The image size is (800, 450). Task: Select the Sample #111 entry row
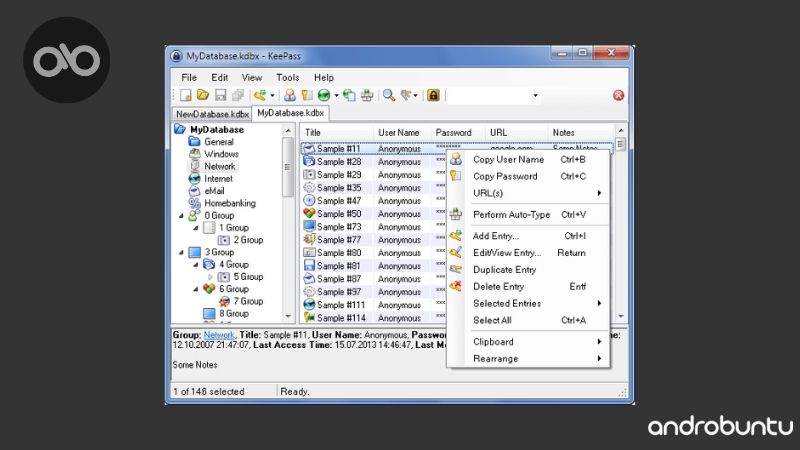(374, 305)
